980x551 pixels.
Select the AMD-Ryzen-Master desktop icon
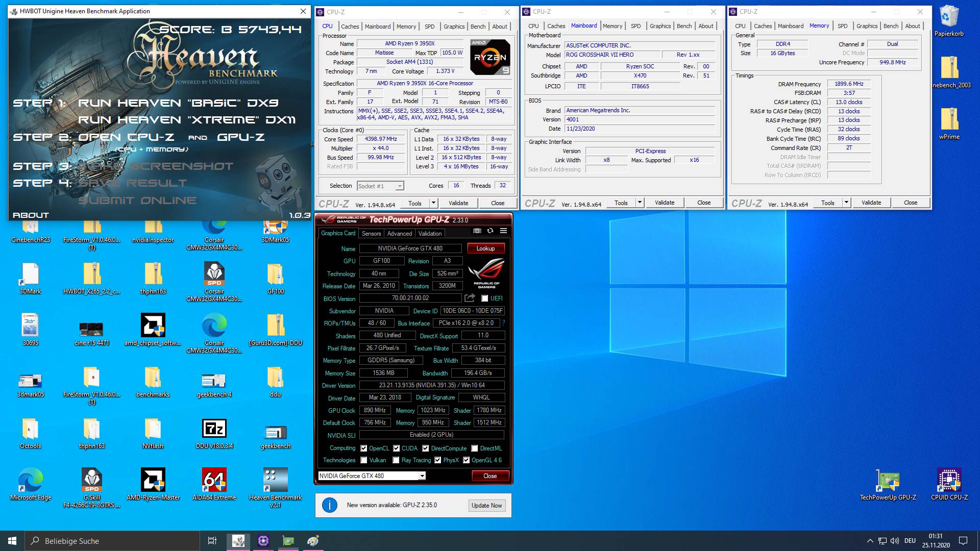[x=153, y=485]
